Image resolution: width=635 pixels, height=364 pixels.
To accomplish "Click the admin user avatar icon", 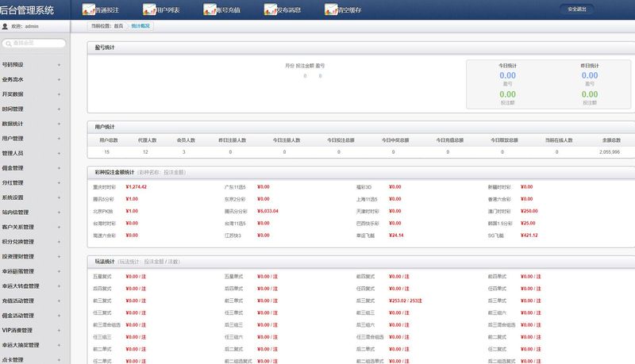I will [x=6, y=26].
